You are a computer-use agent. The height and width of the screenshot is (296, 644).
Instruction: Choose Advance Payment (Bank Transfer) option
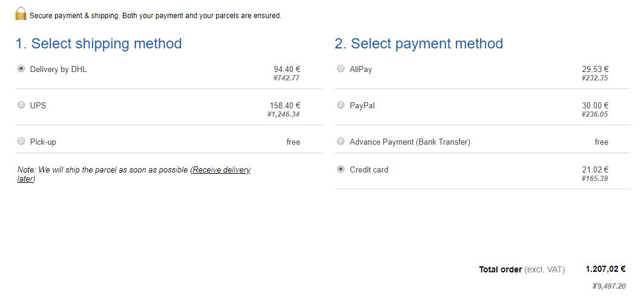(x=341, y=141)
